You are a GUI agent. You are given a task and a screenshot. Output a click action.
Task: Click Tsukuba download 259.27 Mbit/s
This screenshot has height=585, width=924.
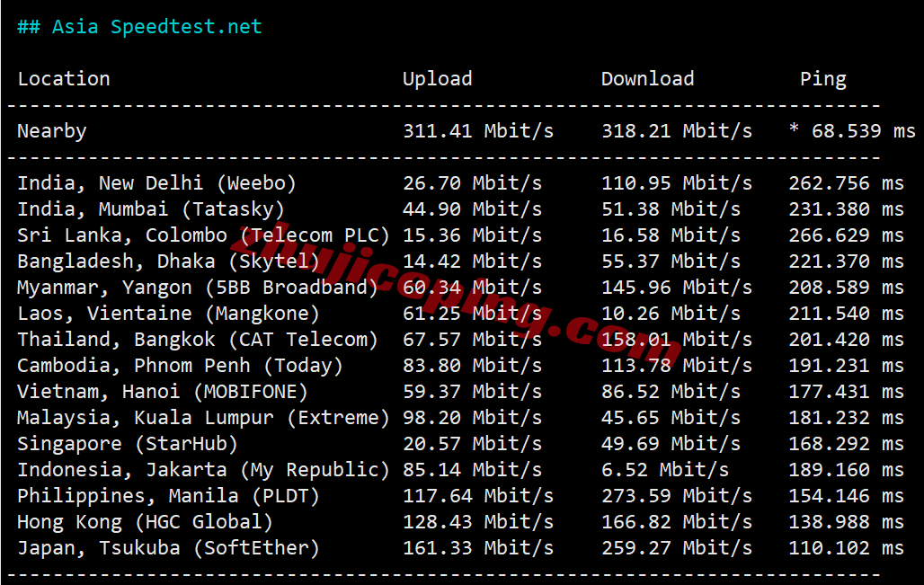(677, 548)
